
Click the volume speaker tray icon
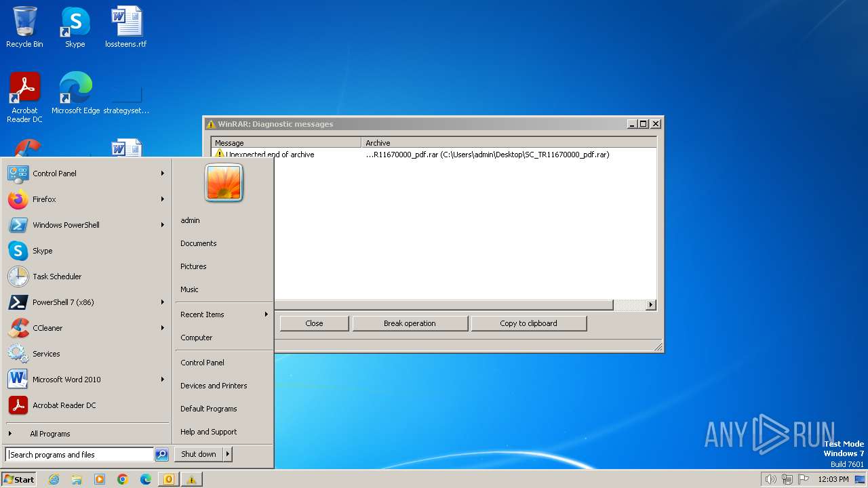tap(770, 479)
